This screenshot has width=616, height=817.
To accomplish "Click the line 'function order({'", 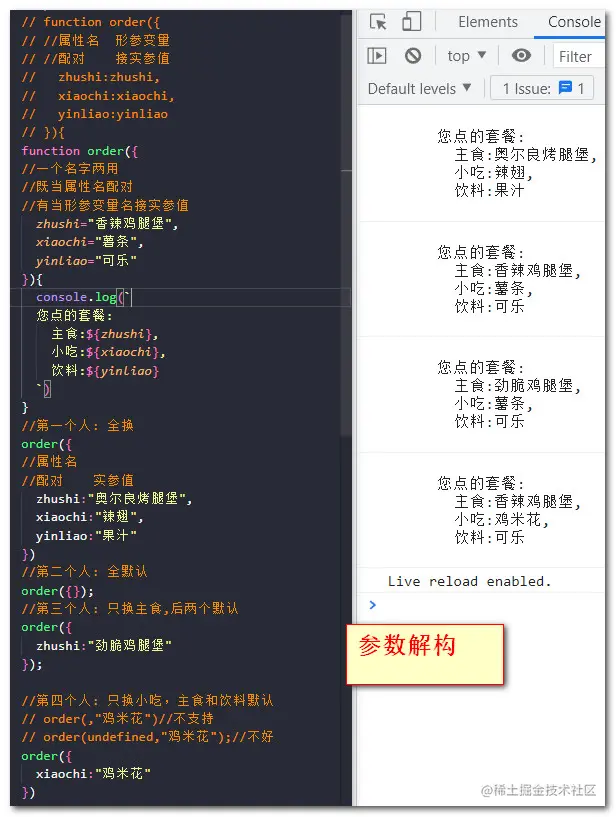I will coord(80,151).
